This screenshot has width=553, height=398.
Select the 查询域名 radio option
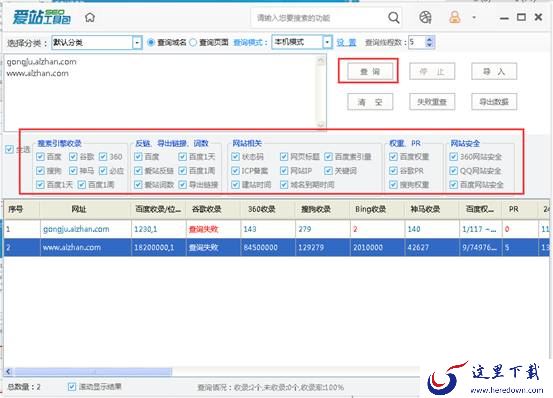(151, 43)
